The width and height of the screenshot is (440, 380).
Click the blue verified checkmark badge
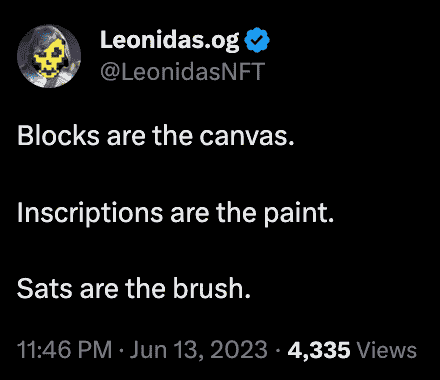pyautogui.click(x=257, y=41)
